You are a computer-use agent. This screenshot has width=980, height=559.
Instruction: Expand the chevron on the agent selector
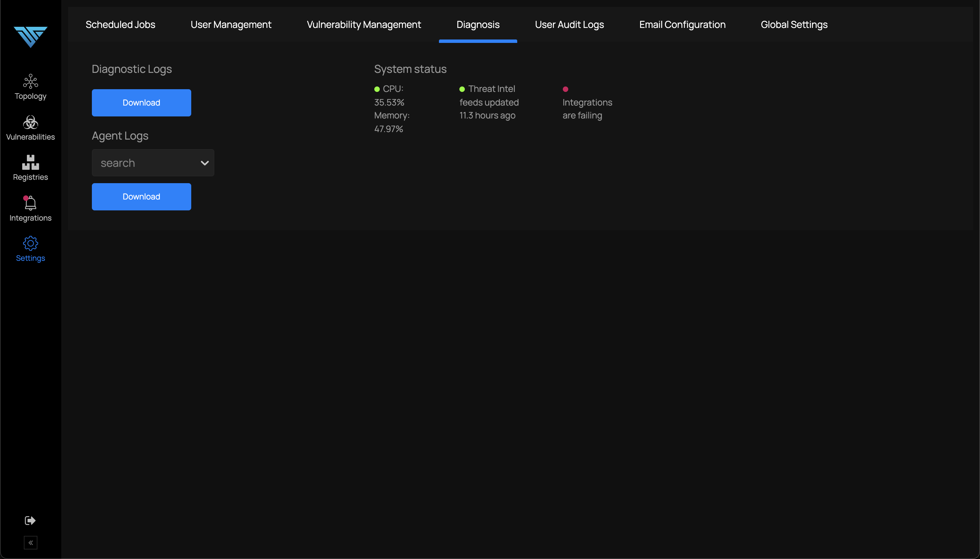tap(204, 163)
